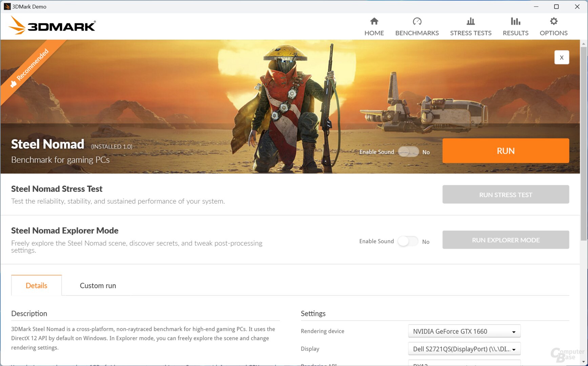Close the 3DMark Demo window
This screenshot has width=588, height=366.
[x=577, y=6]
